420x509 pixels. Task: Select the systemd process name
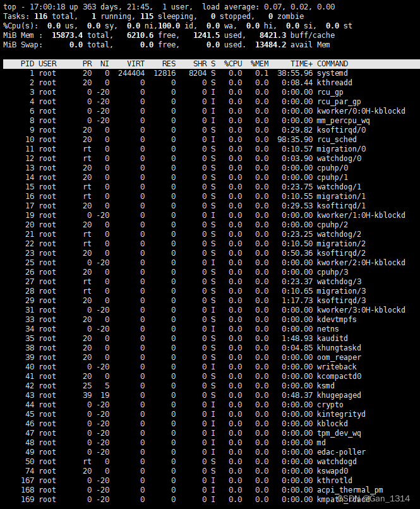pos(332,73)
